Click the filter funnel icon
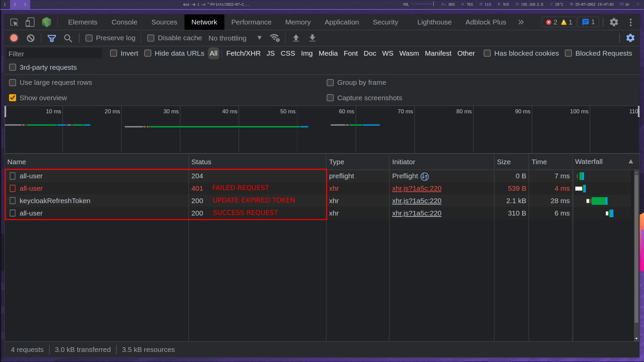Image resolution: width=644 pixels, height=362 pixels. tap(52, 38)
